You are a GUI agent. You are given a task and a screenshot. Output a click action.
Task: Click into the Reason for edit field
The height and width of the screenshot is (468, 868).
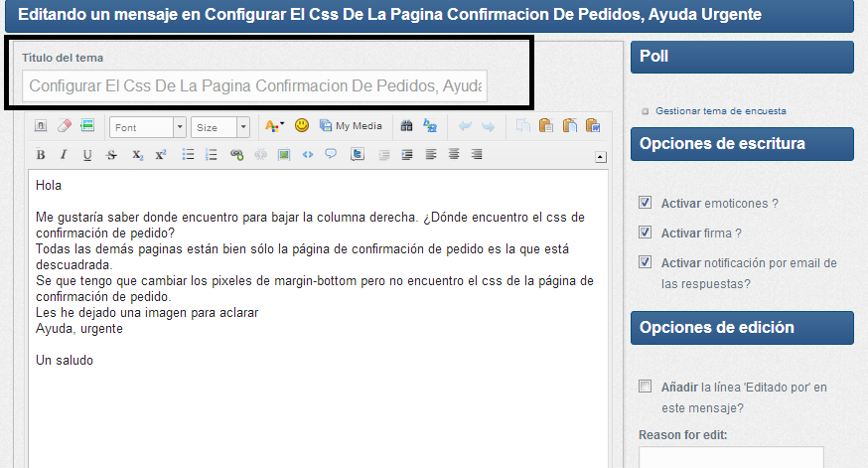(731, 457)
